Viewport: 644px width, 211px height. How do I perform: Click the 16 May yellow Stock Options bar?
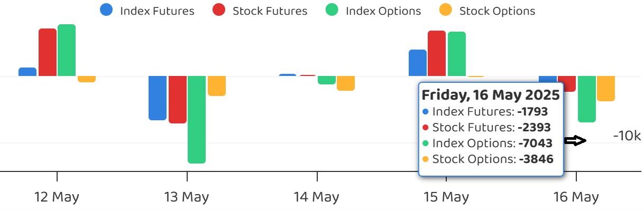click(x=606, y=89)
